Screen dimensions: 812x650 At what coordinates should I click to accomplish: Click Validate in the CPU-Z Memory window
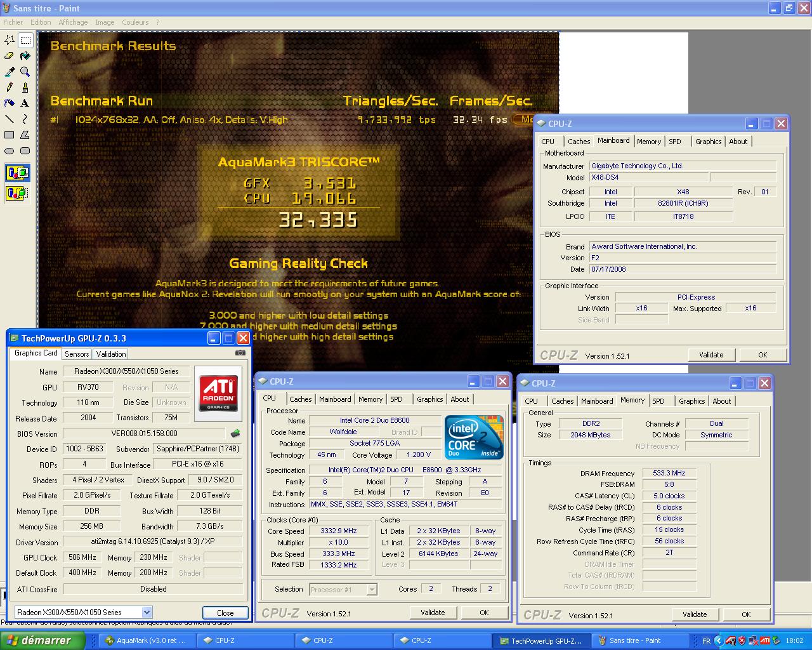click(695, 614)
